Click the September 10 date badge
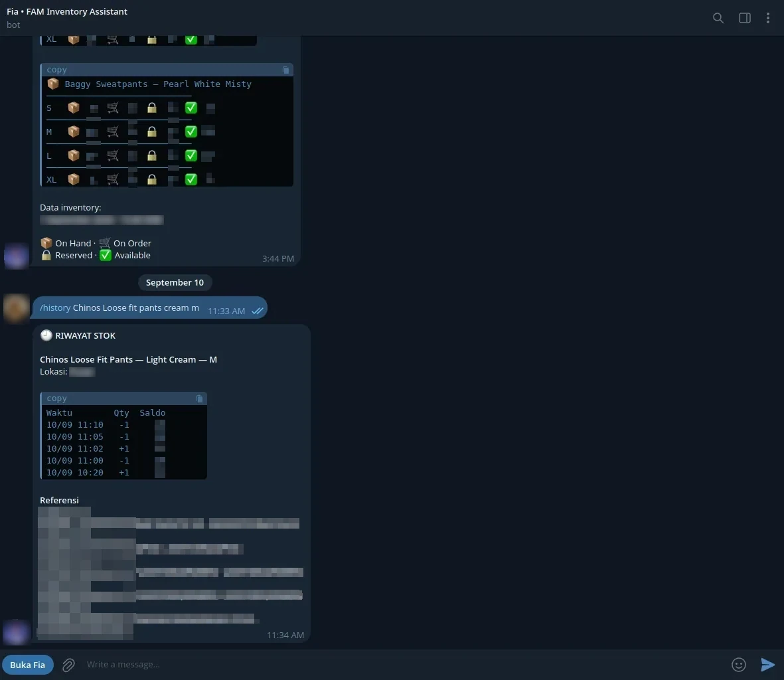 pos(175,282)
